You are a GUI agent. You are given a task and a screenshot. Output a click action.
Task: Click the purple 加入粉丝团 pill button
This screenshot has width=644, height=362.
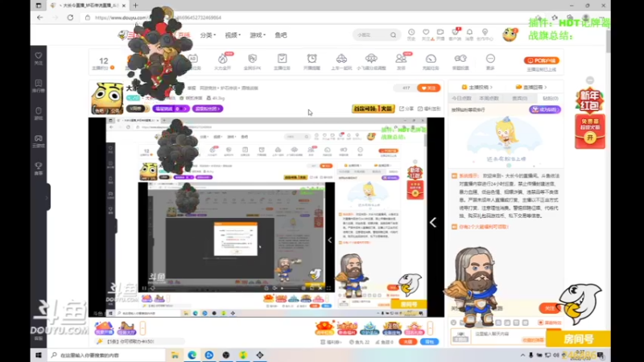pos(208,109)
